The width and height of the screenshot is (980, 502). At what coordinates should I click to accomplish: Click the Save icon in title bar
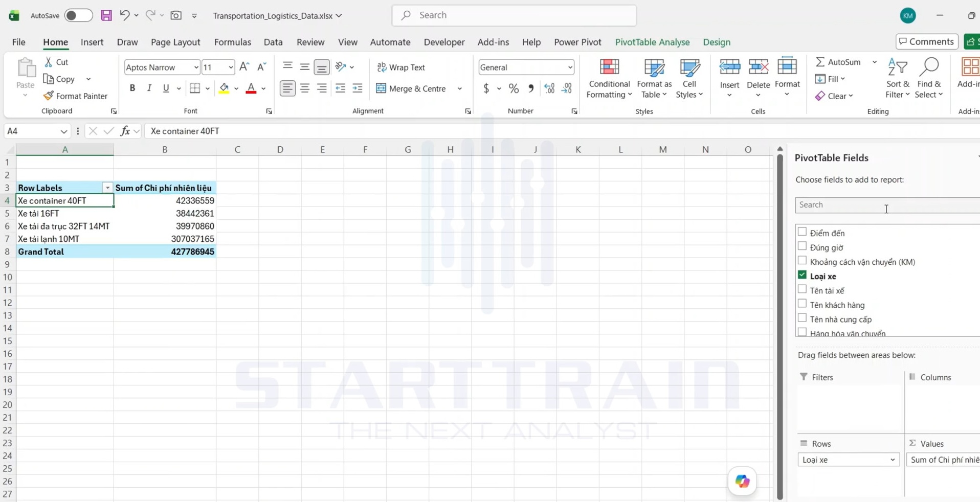[x=106, y=15]
